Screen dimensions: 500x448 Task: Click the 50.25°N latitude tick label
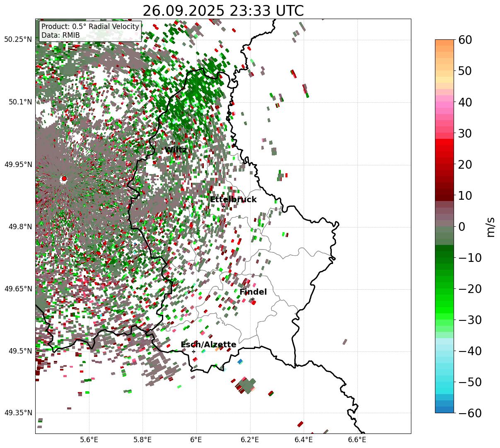pyautogui.click(x=18, y=40)
